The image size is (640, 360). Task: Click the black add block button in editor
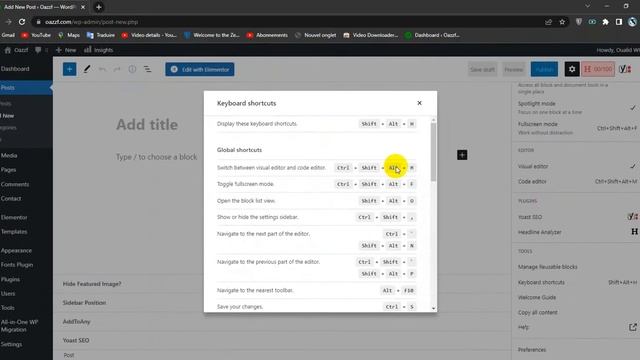pyautogui.click(x=462, y=155)
